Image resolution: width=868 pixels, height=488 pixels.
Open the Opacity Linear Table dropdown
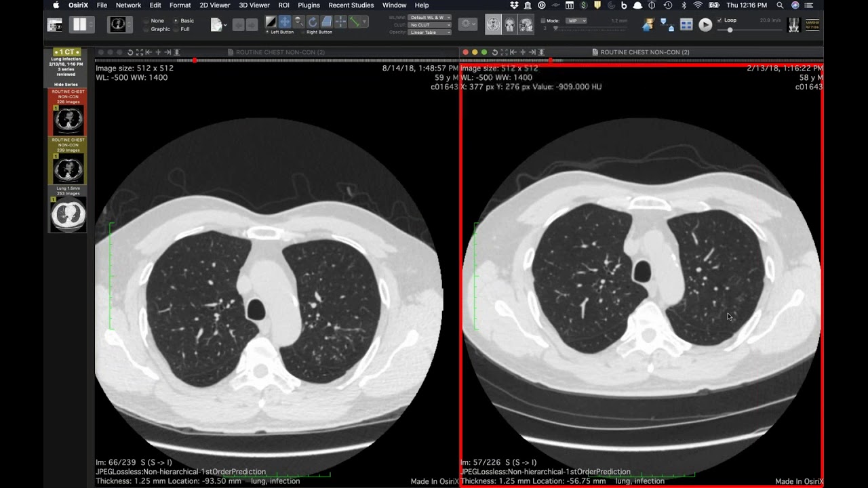(x=429, y=33)
